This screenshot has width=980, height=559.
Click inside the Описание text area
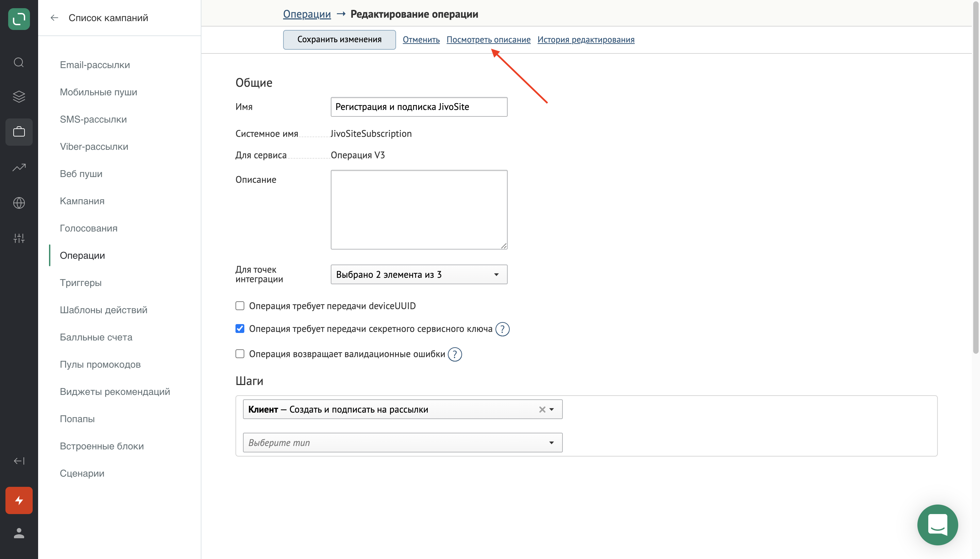(x=419, y=210)
